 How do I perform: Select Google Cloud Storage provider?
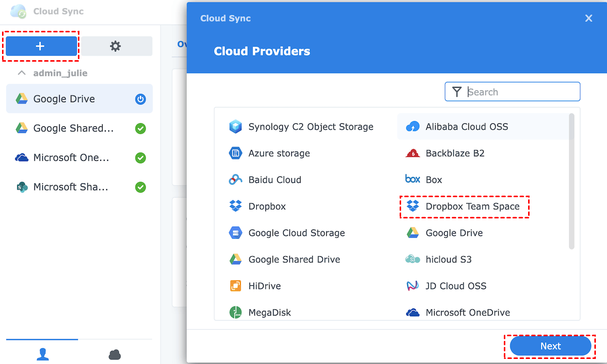296,233
